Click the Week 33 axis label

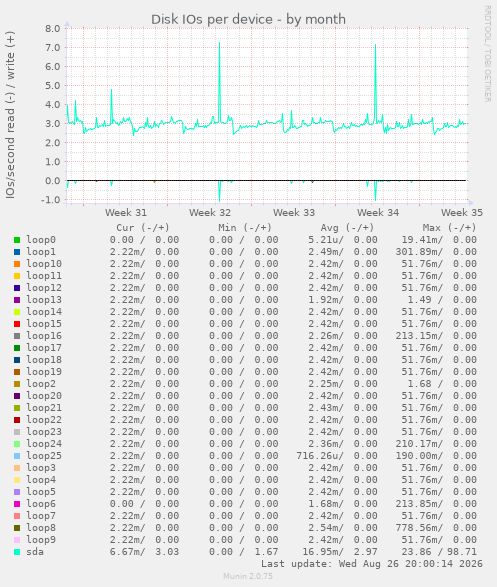pos(294,213)
